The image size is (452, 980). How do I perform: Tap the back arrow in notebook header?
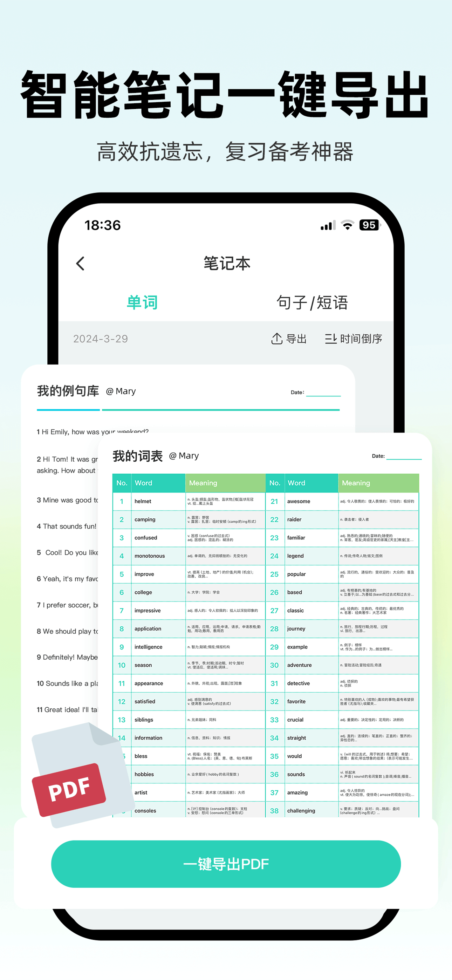pyautogui.click(x=80, y=263)
